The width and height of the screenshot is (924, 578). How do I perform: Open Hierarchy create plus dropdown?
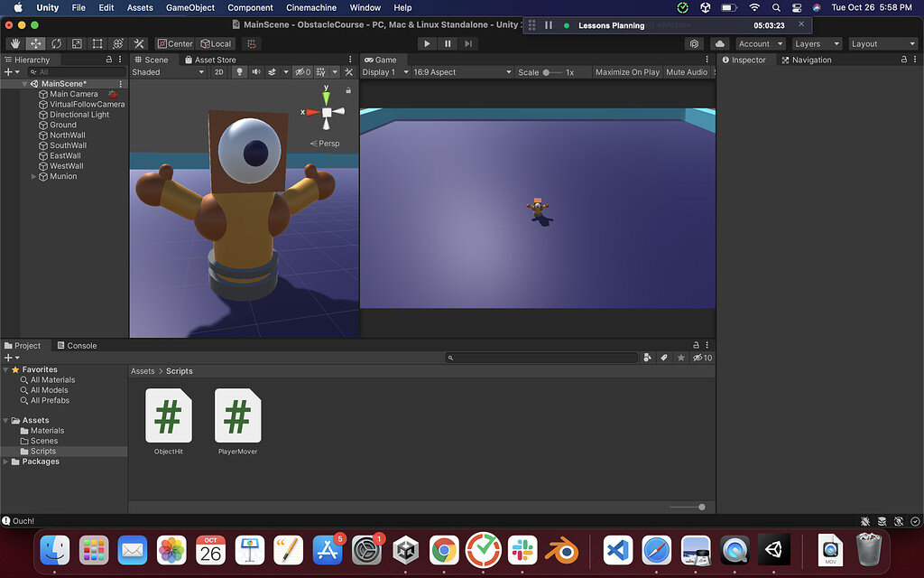point(12,72)
